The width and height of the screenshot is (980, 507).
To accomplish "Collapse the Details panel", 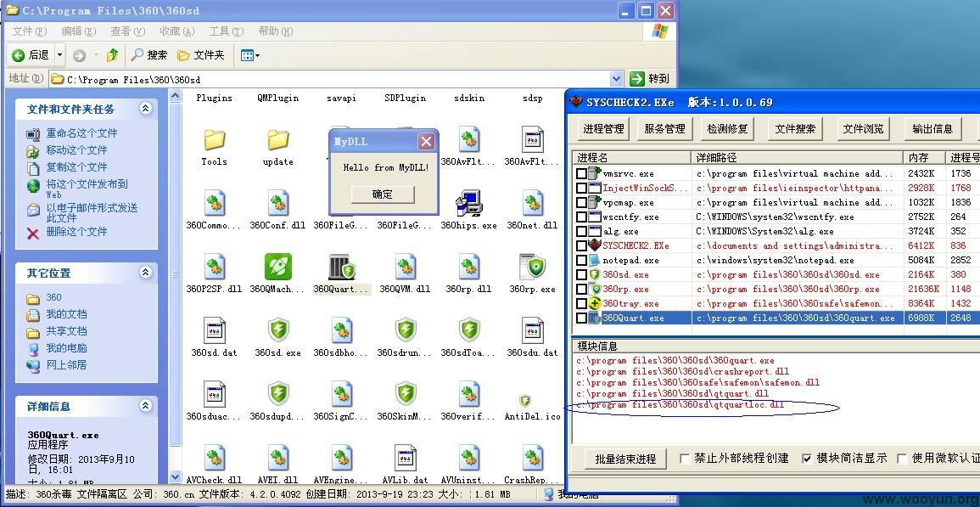I will coord(146,406).
